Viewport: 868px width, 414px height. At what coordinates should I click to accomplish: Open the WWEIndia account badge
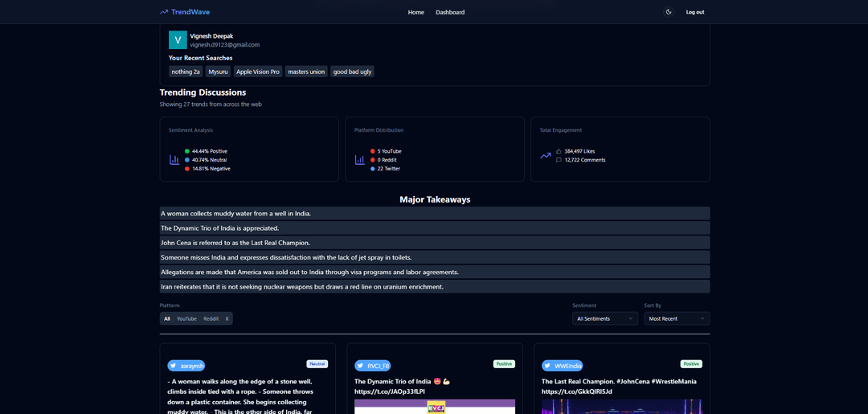click(562, 366)
